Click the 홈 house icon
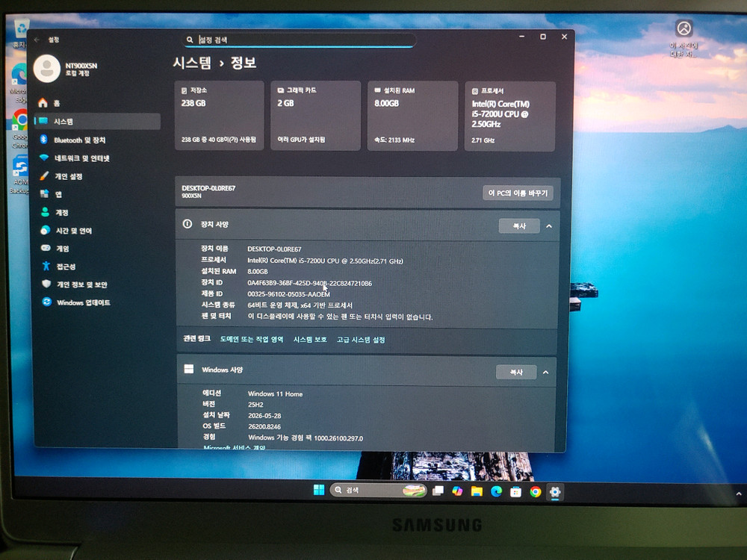This screenshot has height=560, width=747. [x=43, y=102]
